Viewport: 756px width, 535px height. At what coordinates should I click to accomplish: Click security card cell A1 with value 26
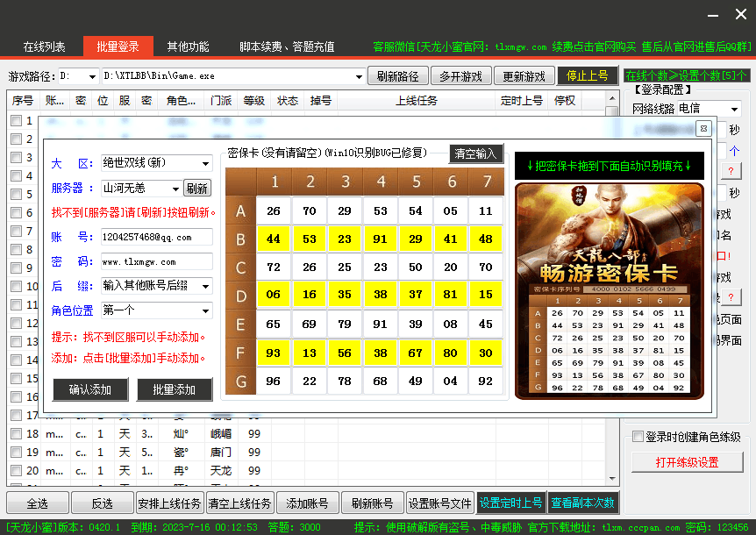click(x=274, y=210)
